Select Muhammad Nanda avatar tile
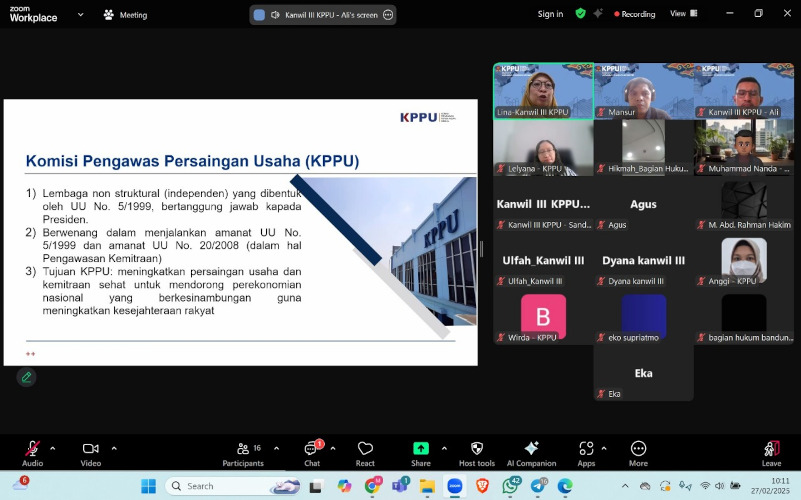This screenshot has height=500, width=801. 744,148
